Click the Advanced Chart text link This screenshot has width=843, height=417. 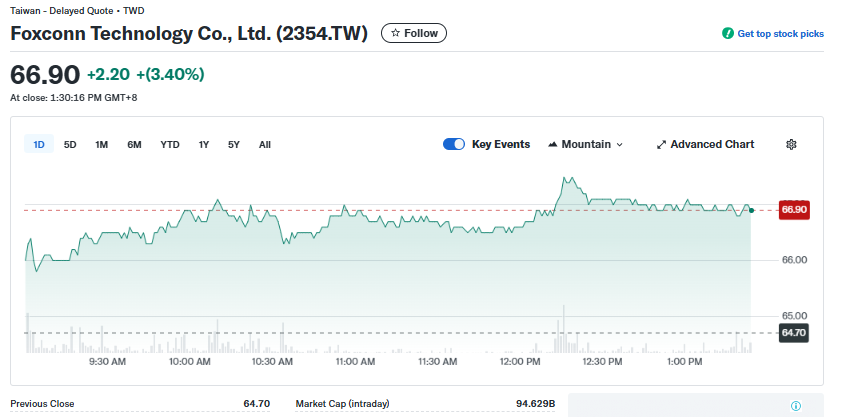click(x=712, y=144)
